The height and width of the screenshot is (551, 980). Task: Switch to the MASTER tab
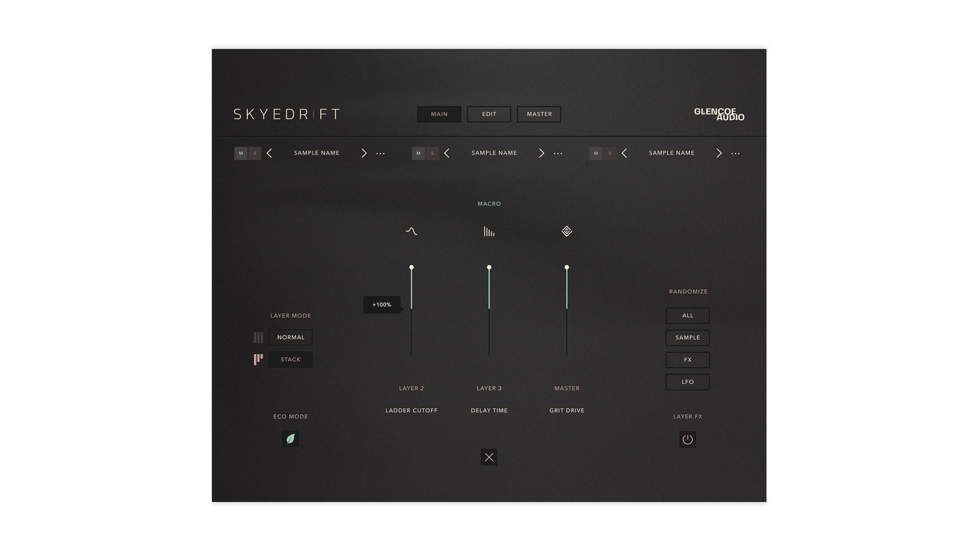[539, 114]
